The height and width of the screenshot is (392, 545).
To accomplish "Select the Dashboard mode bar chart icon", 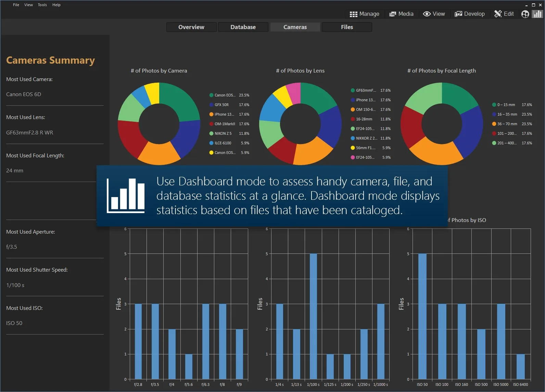I will pyautogui.click(x=538, y=14).
